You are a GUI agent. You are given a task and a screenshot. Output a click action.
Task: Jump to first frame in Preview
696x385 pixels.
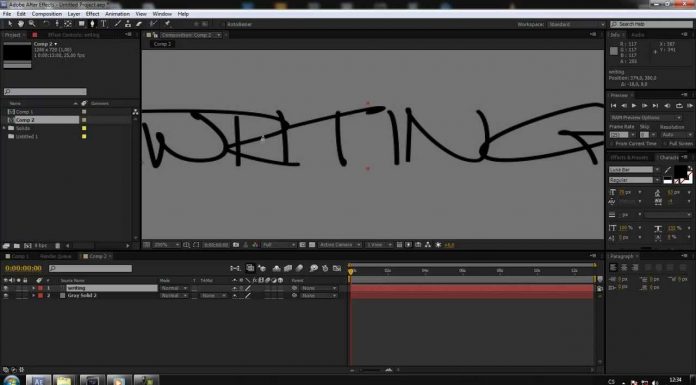pyautogui.click(x=613, y=106)
